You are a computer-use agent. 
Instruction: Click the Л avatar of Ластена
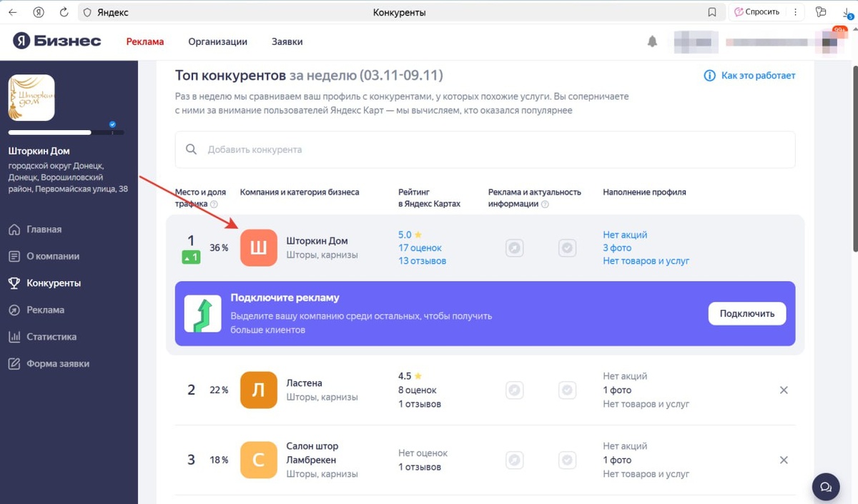259,390
